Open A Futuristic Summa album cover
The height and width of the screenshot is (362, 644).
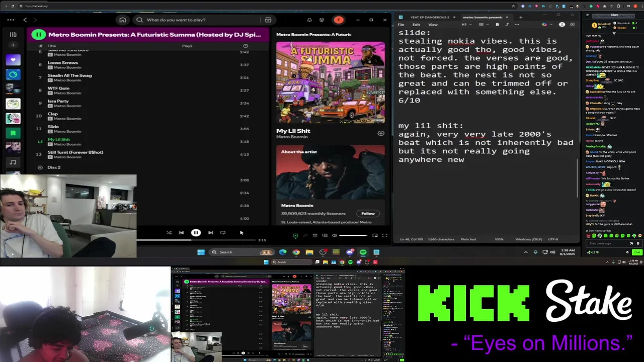click(x=331, y=83)
